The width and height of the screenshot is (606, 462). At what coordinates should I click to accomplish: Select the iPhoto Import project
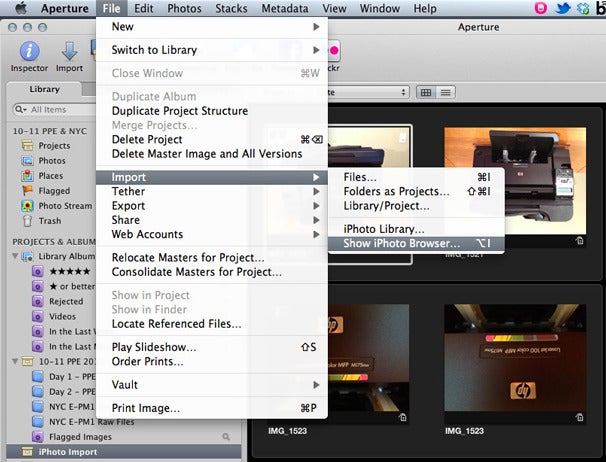(x=124, y=452)
